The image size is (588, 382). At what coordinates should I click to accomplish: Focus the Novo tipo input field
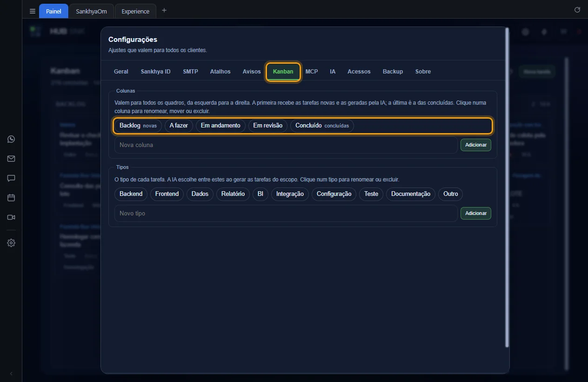[x=286, y=213]
